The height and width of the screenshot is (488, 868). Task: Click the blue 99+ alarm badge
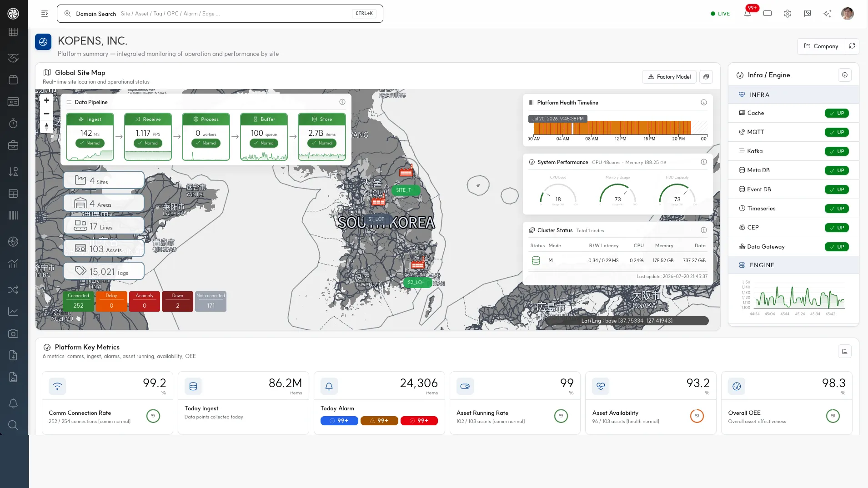point(339,421)
